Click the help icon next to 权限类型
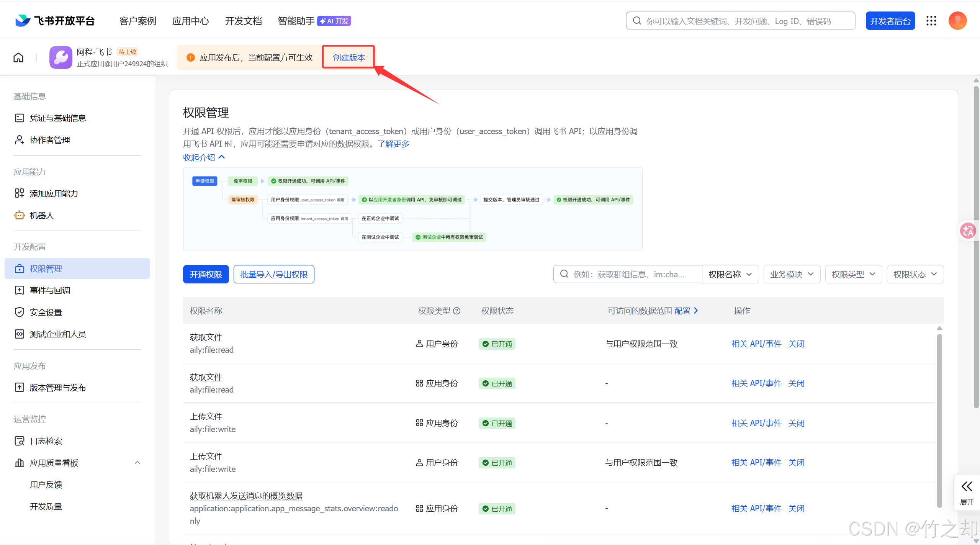Screen dimensions: 980x545 click(x=456, y=311)
